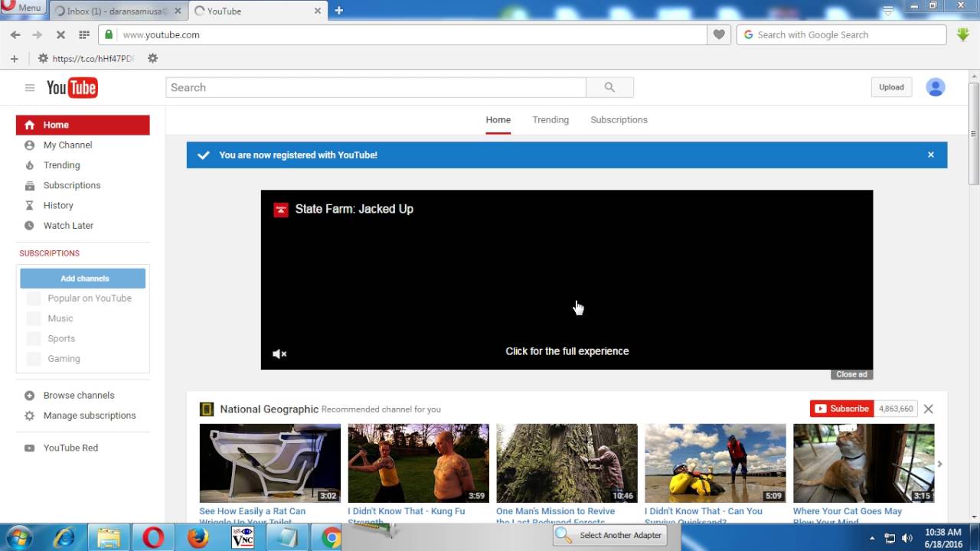Screen dimensions: 980x551
Task: Open a new browser tab
Action: point(338,11)
